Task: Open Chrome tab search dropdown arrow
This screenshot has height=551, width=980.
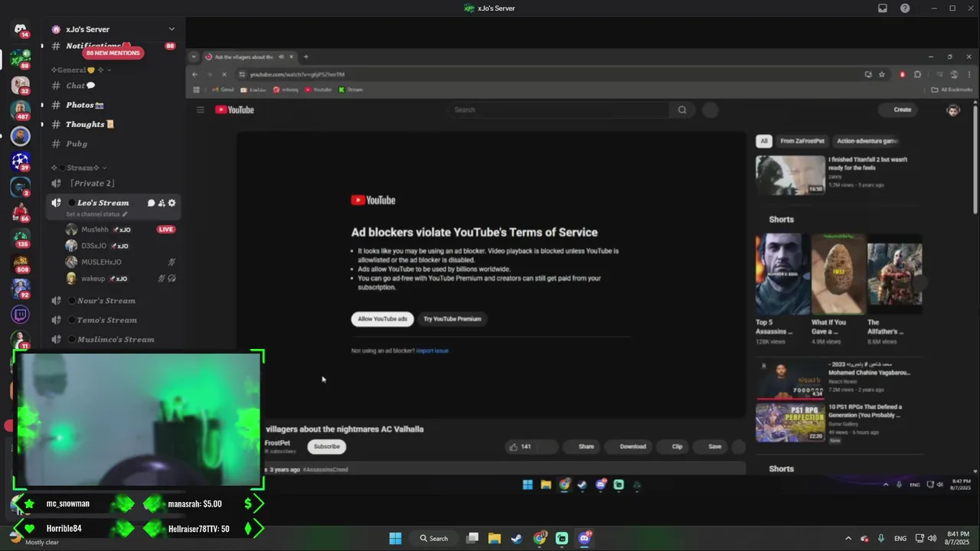Action: [194, 57]
